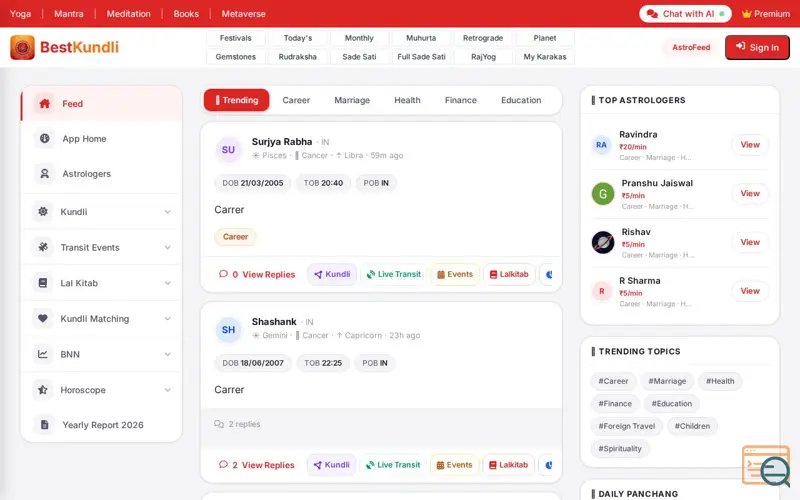Click the chat bubble icon in Chat with AI

[652, 14]
